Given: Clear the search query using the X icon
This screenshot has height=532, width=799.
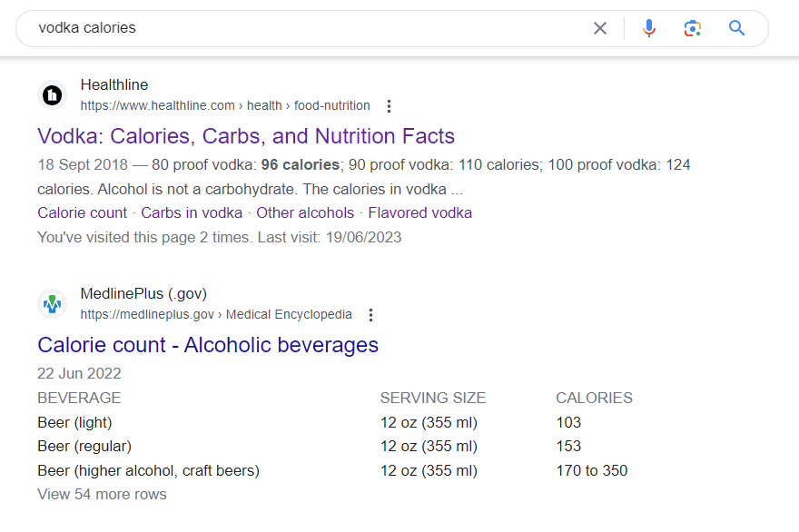Looking at the screenshot, I should click(600, 28).
